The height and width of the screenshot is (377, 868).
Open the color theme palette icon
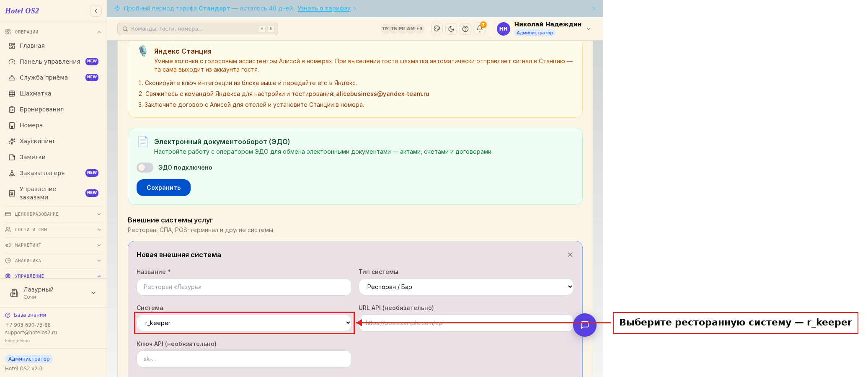pyautogui.click(x=437, y=29)
